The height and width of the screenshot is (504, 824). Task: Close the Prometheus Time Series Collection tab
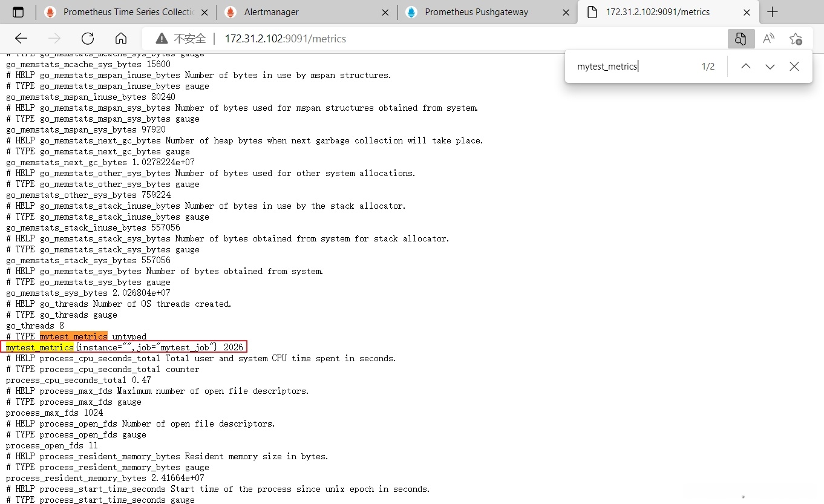pyautogui.click(x=204, y=12)
